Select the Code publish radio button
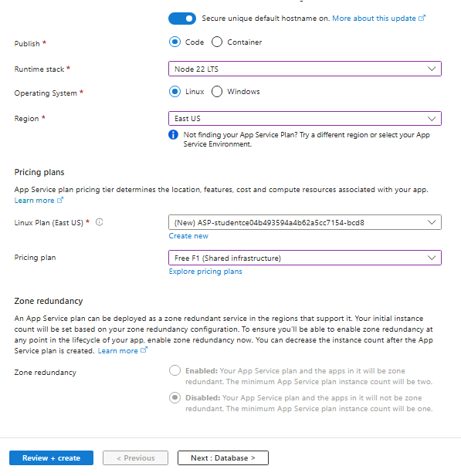The width and height of the screenshot is (461, 476). (x=175, y=42)
